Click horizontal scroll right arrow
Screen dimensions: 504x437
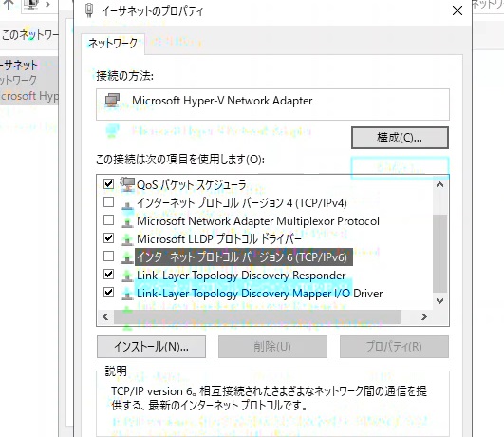point(424,317)
